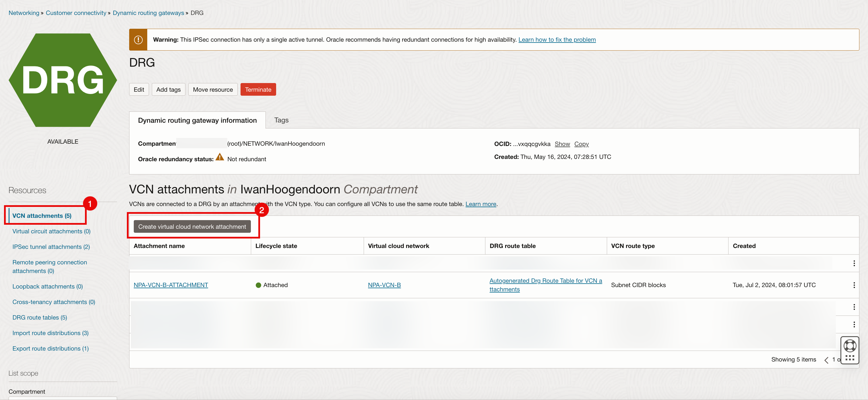Open IPSec tunnel attachments resource
This screenshot has width=868, height=400.
coord(51,247)
